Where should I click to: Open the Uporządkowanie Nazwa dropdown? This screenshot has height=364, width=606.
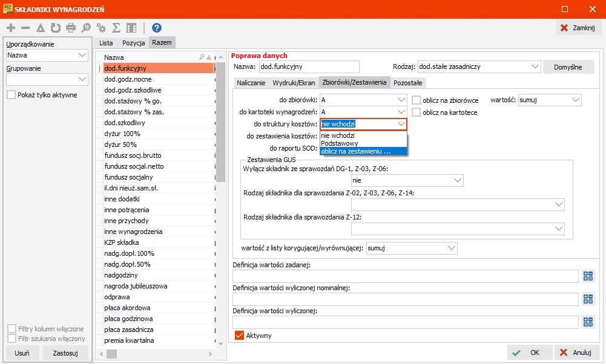(x=47, y=55)
